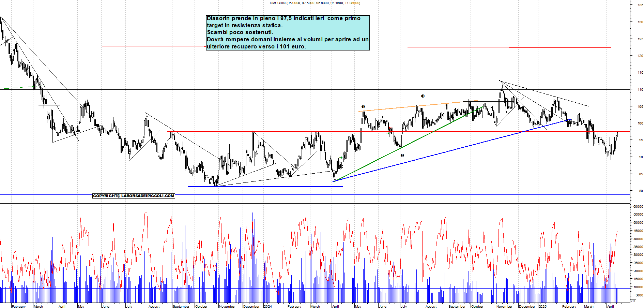
Task: Click the 60000 volume axis label
Action: click(638, 206)
